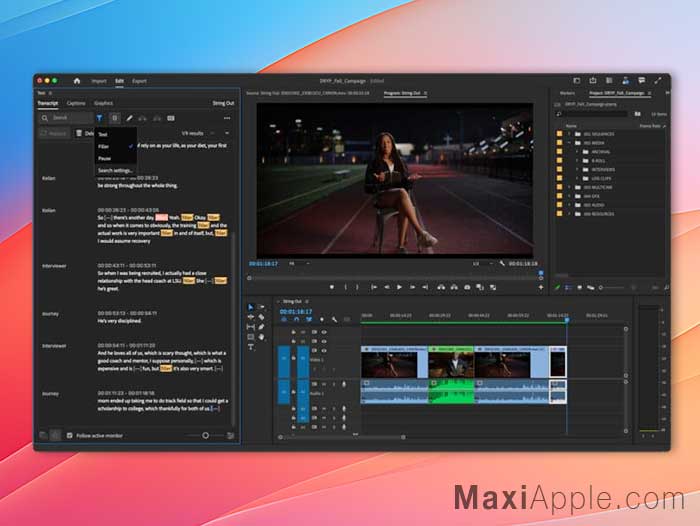This screenshot has height=526, width=700.
Task: Open the three-dot more options menu in the transcript panel
Action: [227, 118]
